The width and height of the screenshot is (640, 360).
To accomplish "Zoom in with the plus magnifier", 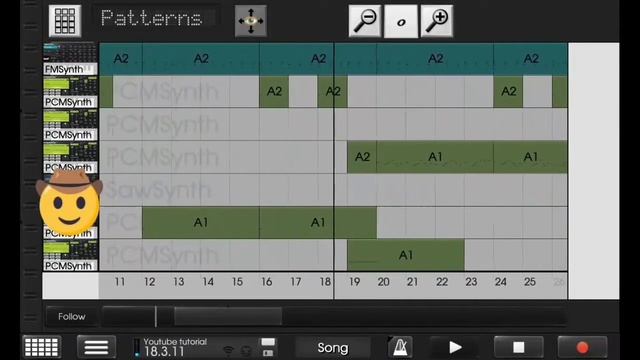I will tap(437, 21).
